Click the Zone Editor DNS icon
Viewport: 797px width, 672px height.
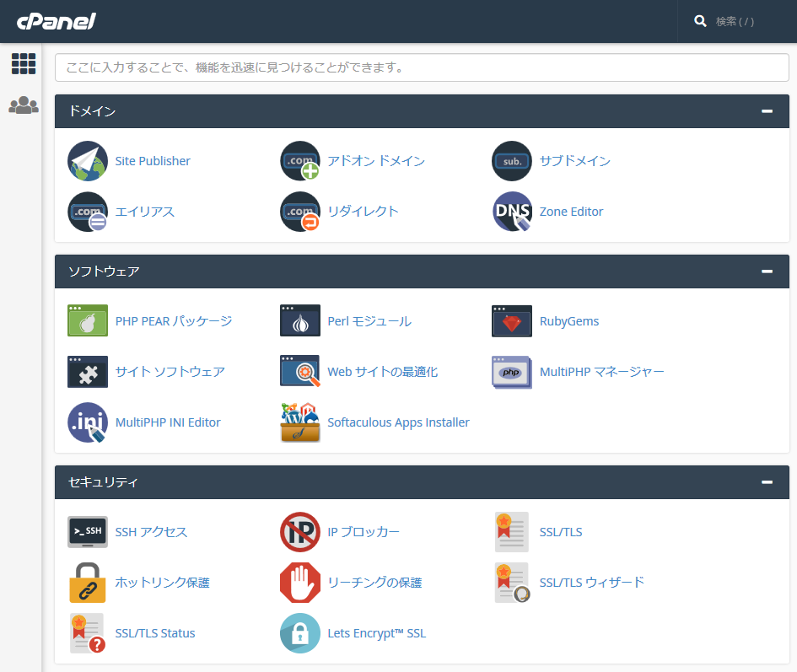[x=512, y=212]
